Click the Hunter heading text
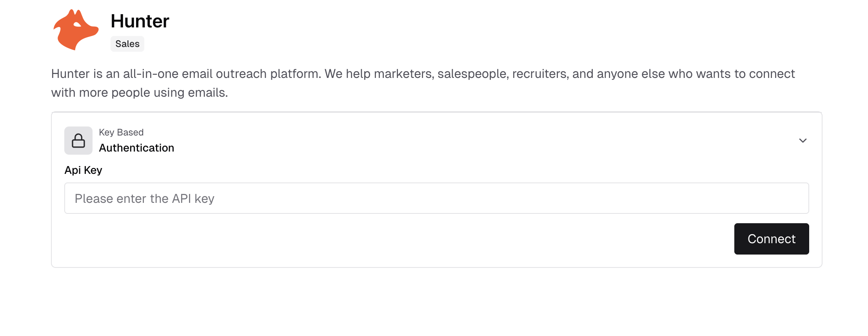 pos(140,22)
